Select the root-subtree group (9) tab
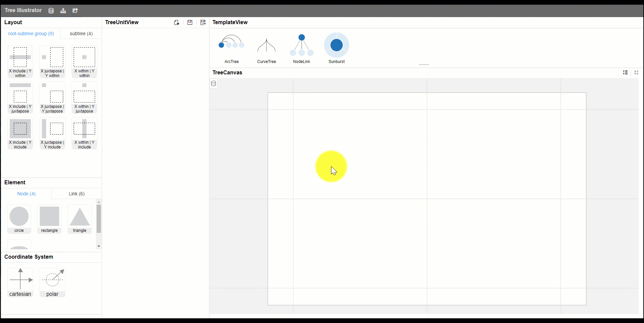This screenshot has height=323, width=644. click(x=31, y=34)
